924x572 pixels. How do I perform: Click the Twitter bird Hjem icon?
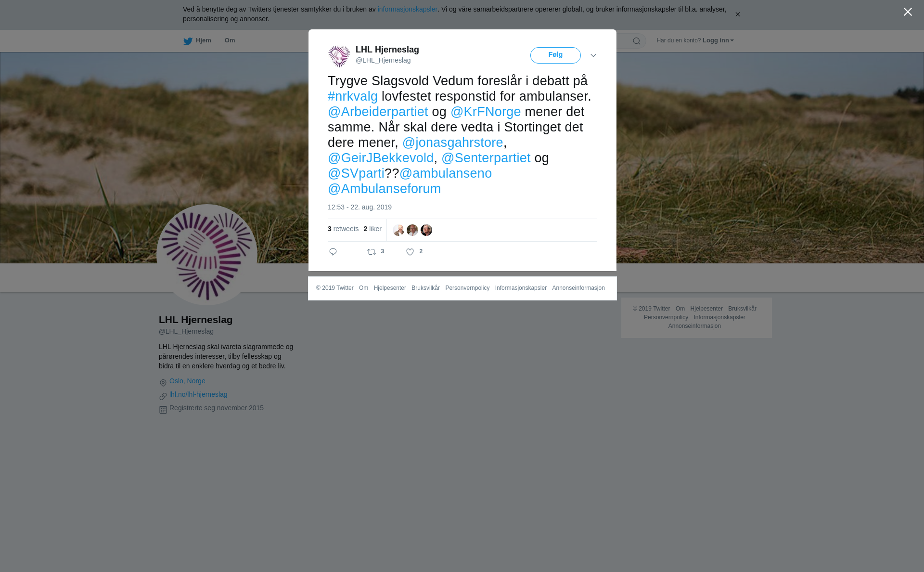click(188, 41)
